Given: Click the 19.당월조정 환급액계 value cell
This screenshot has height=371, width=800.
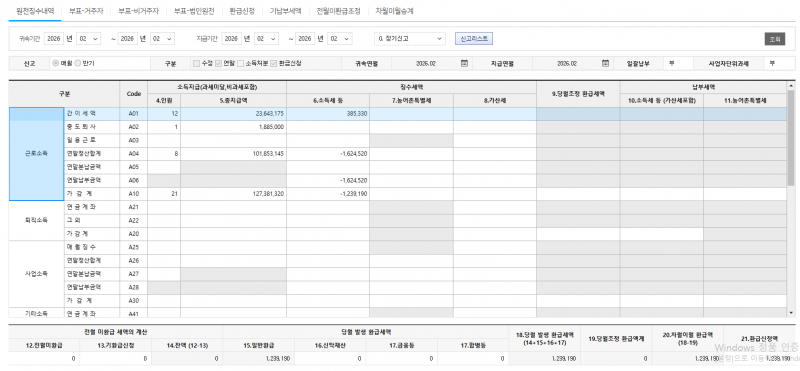Looking at the screenshot, I should 617,359.
